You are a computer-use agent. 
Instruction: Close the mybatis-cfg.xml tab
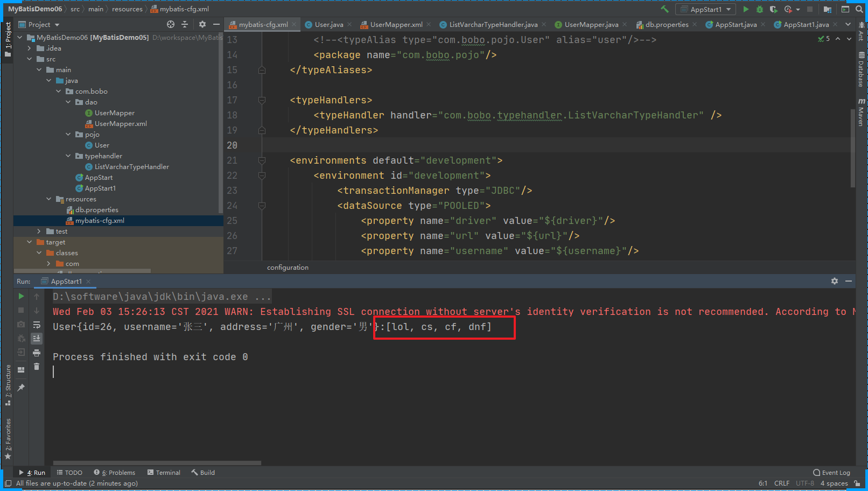[294, 24]
